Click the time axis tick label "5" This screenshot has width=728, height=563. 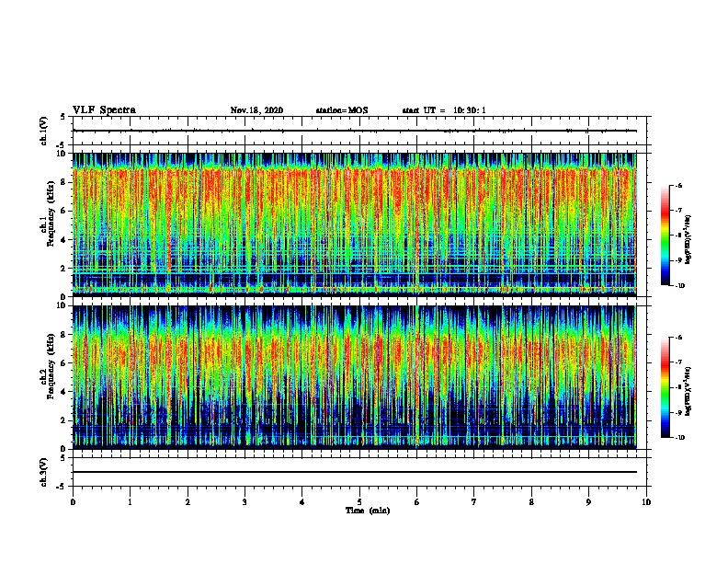click(359, 502)
